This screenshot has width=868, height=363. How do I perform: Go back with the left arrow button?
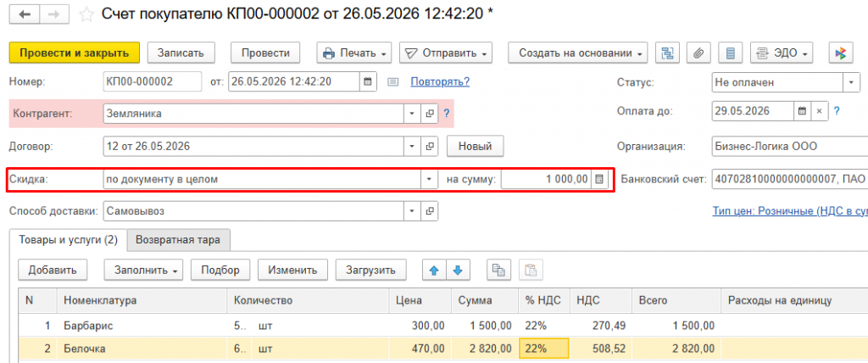[x=25, y=15]
